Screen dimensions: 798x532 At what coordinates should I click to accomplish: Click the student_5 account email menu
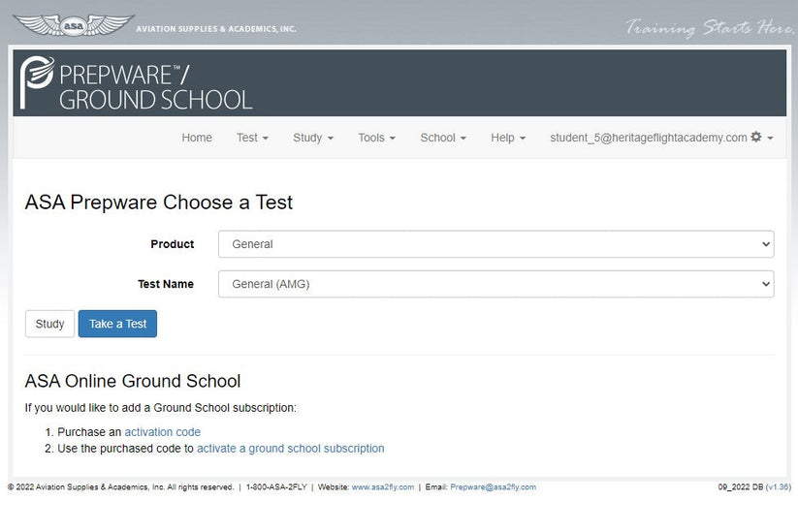click(648, 138)
